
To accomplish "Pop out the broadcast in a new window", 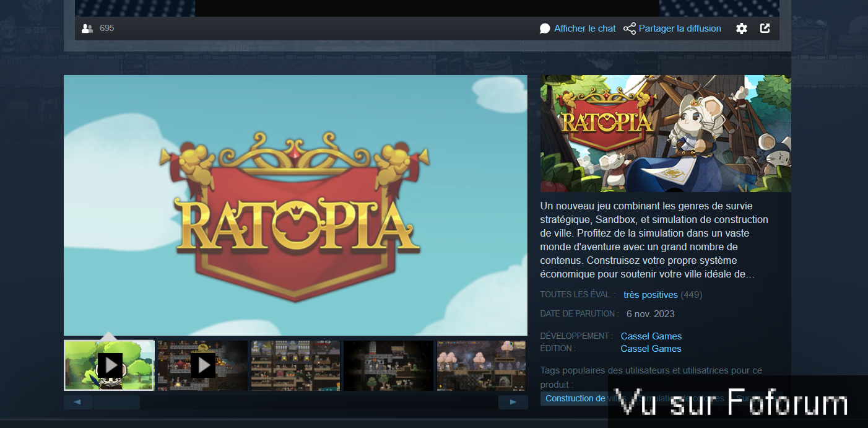I will (x=765, y=28).
